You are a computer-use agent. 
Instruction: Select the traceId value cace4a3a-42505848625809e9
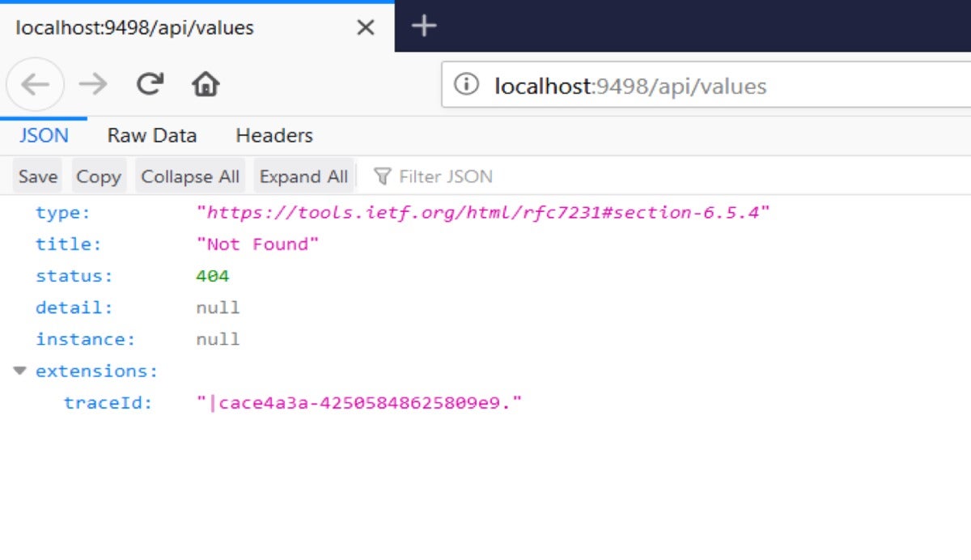pyautogui.click(x=359, y=402)
